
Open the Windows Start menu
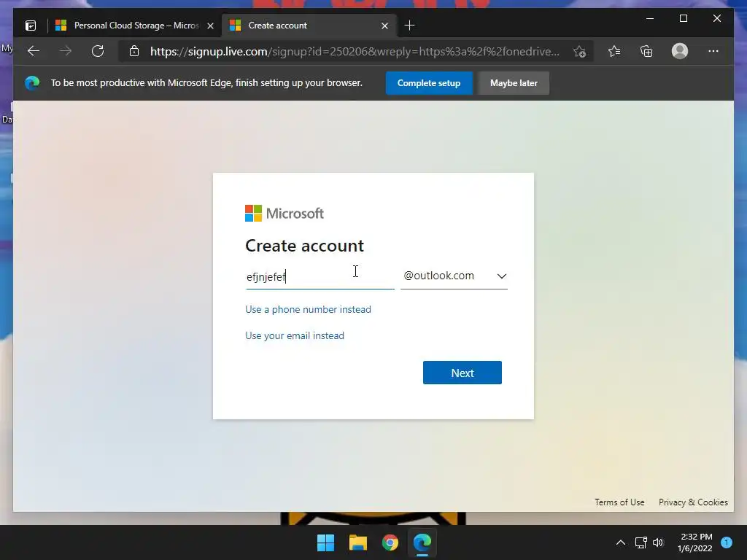tap(326, 542)
